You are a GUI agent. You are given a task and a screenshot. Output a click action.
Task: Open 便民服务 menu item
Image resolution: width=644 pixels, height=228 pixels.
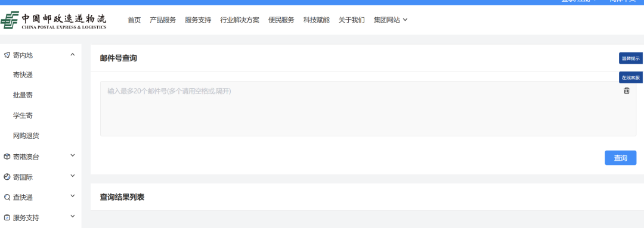click(281, 20)
